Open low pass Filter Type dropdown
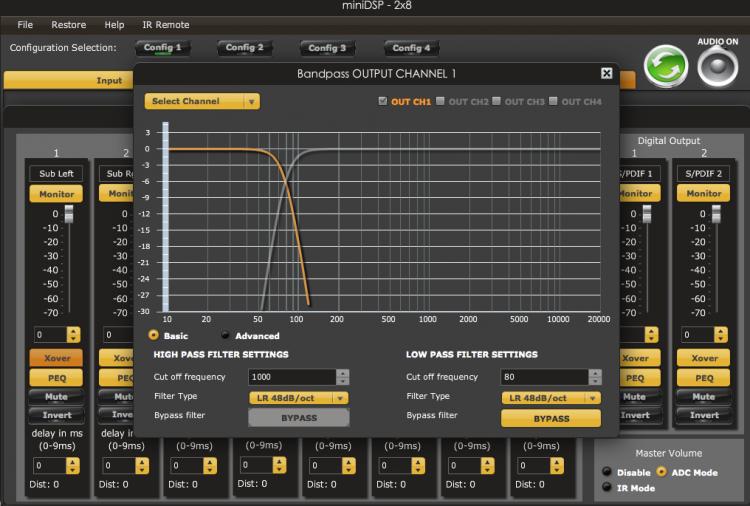This screenshot has width=750, height=506. (x=551, y=398)
